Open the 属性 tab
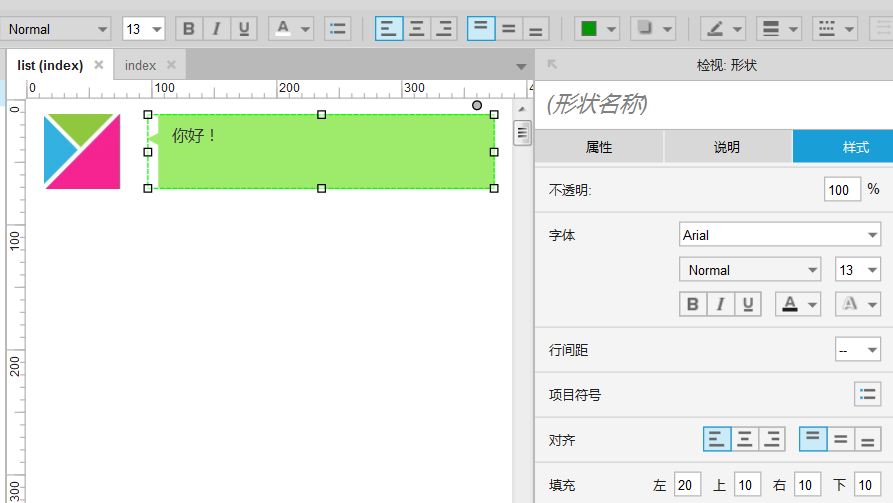The image size is (893, 503). click(x=599, y=147)
